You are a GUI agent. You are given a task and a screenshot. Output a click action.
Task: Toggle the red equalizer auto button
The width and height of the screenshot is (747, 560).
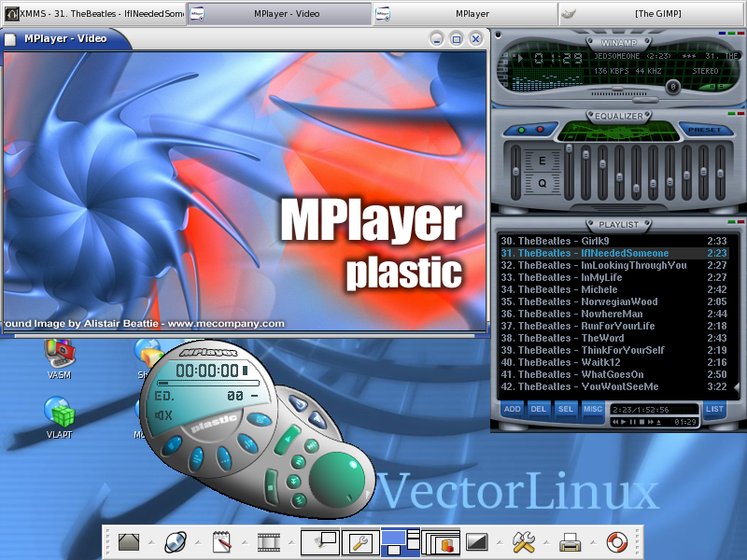pos(541,130)
